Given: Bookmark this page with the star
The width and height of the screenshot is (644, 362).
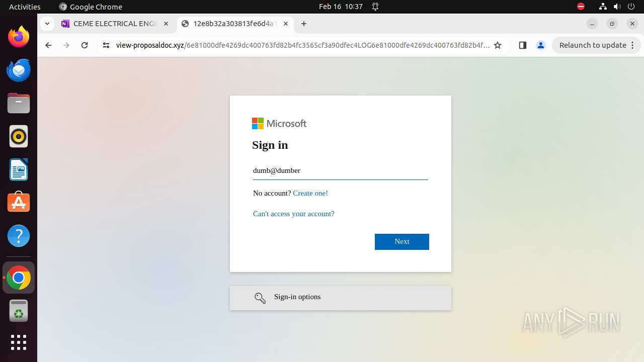Looking at the screenshot, I should click(498, 45).
